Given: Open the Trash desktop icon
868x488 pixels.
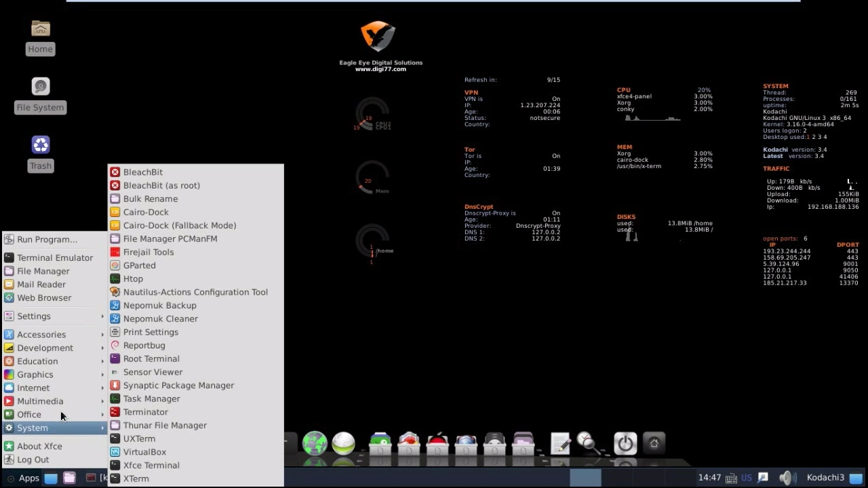Looking at the screenshot, I should click(x=40, y=154).
